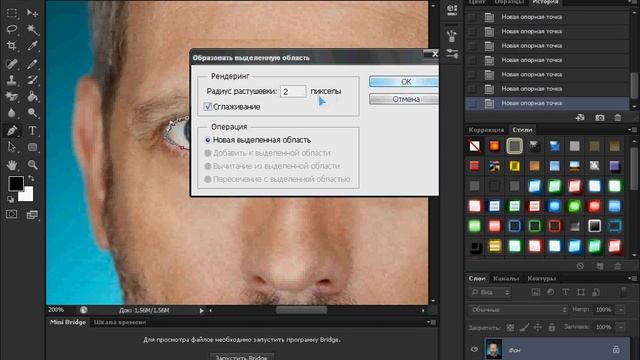Select the Blur drop tool

12,113
